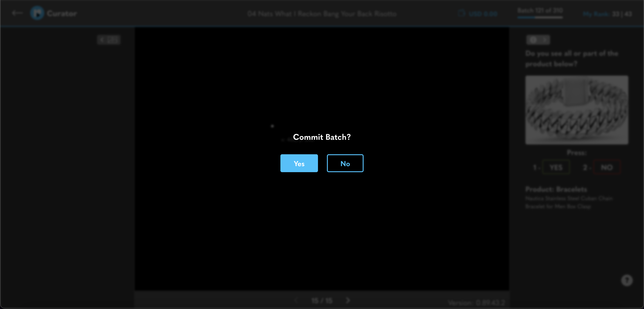
Task: Decline Commit Batch with the No button
Action: (345, 163)
